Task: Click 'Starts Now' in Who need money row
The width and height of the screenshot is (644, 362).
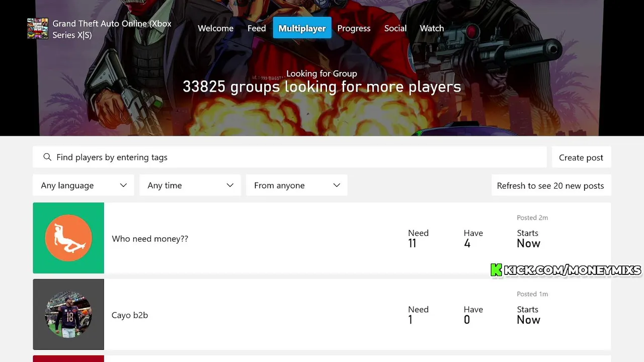Action: point(528,238)
